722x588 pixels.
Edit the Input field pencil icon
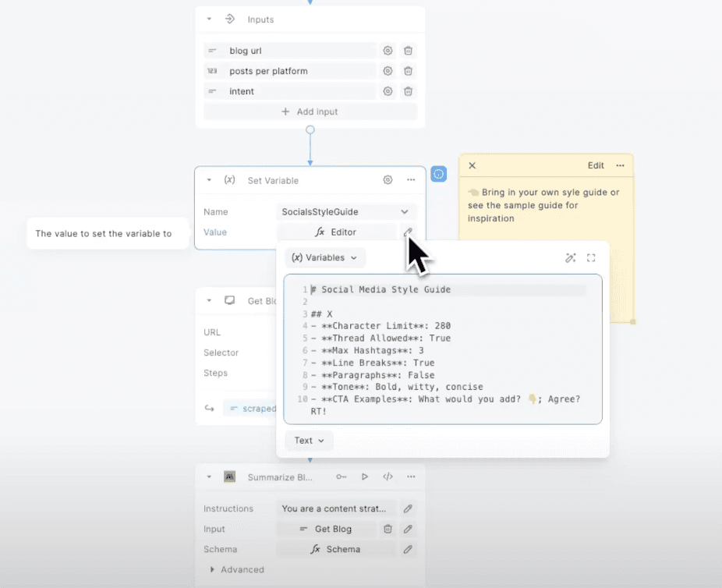[x=408, y=529]
